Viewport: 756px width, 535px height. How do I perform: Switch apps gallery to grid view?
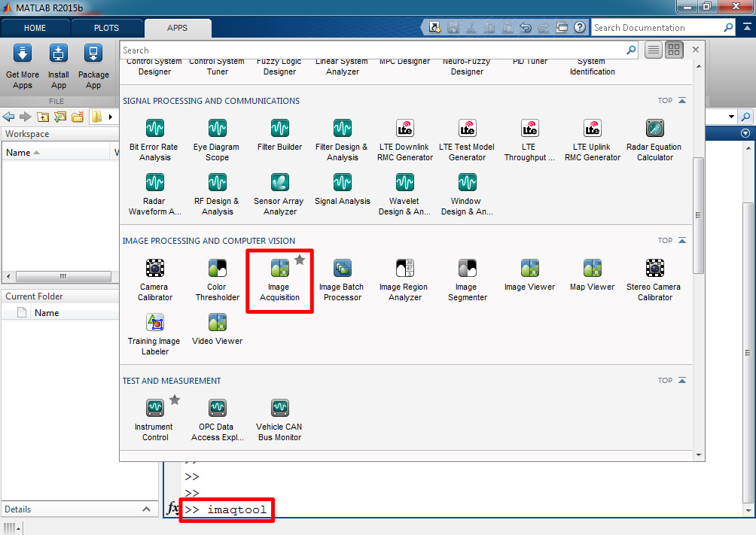pos(674,50)
